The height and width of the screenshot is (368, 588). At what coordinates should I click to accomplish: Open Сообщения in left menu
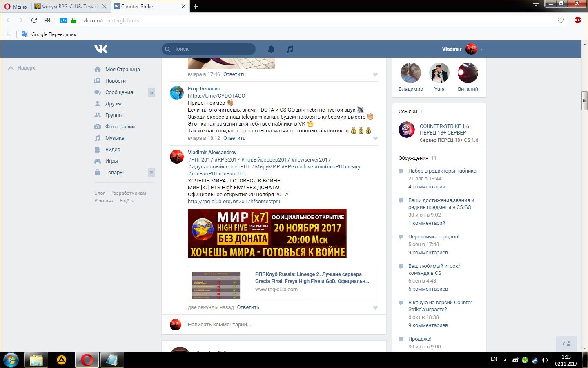click(119, 92)
